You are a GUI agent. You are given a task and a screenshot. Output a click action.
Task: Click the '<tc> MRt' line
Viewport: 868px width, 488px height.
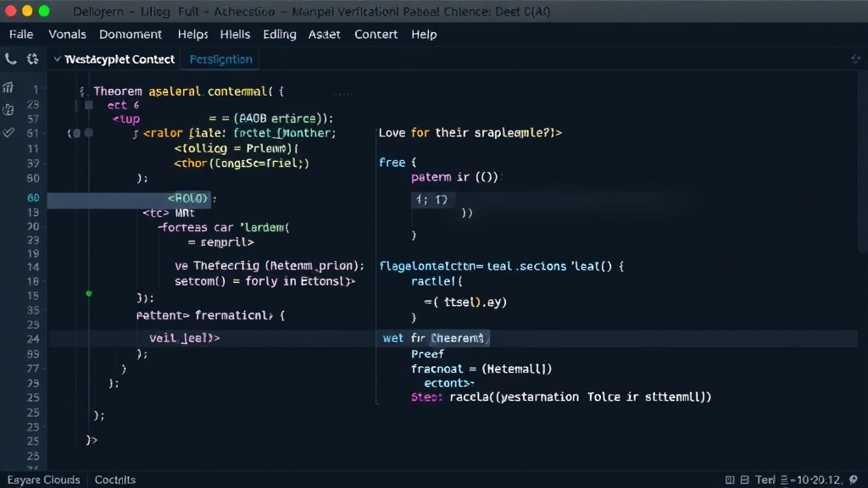click(x=169, y=213)
